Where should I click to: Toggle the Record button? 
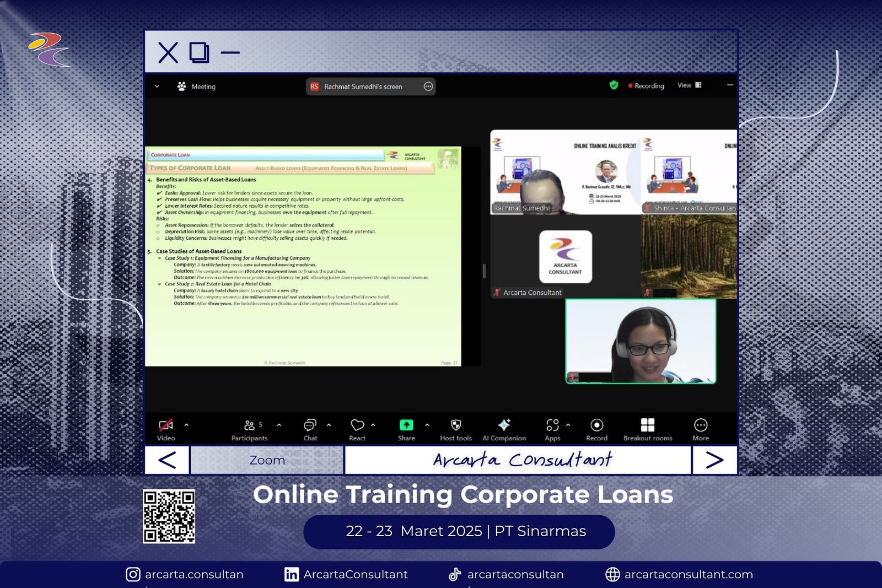pyautogui.click(x=596, y=425)
